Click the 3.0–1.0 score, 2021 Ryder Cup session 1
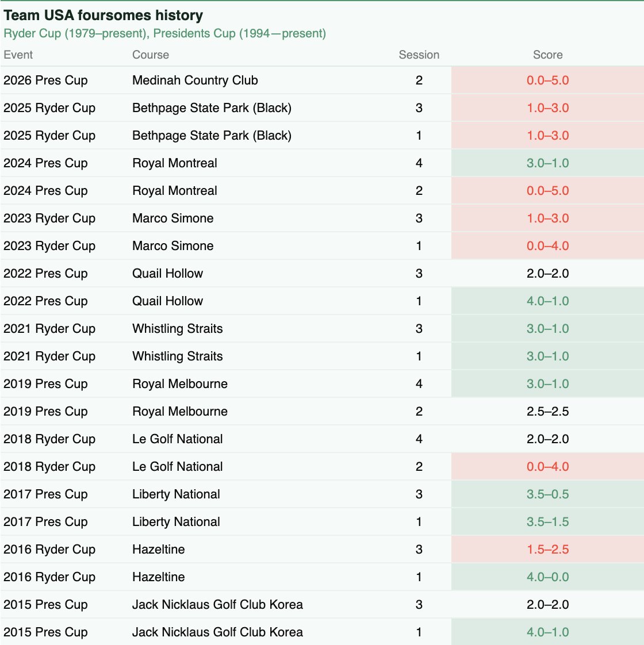 click(548, 356)
